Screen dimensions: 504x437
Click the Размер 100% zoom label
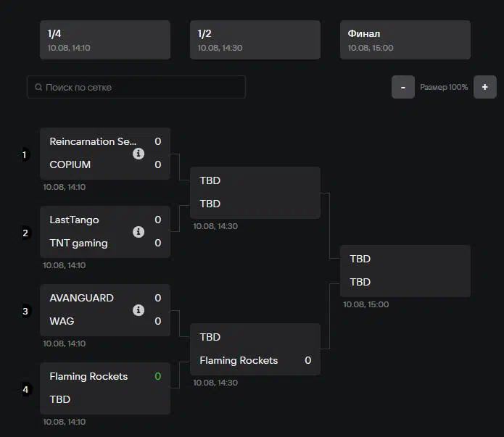pyautogui.click(x=444, y=87)
